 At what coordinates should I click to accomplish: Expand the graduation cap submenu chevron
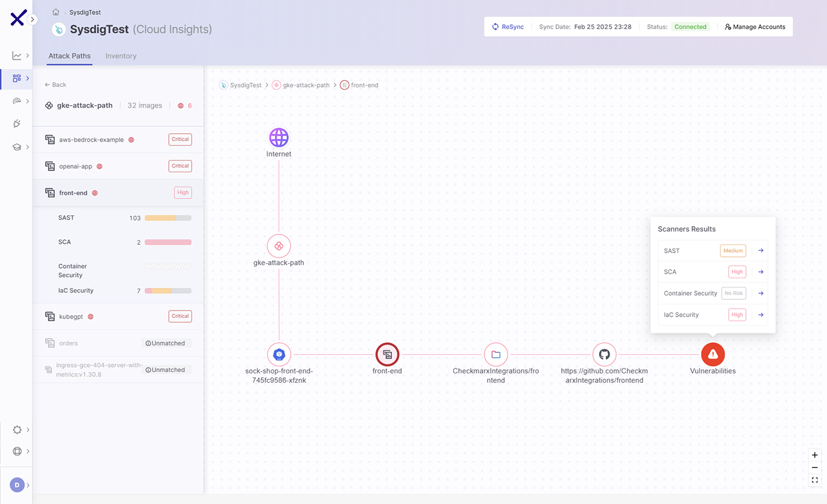(x=27, y=147)
